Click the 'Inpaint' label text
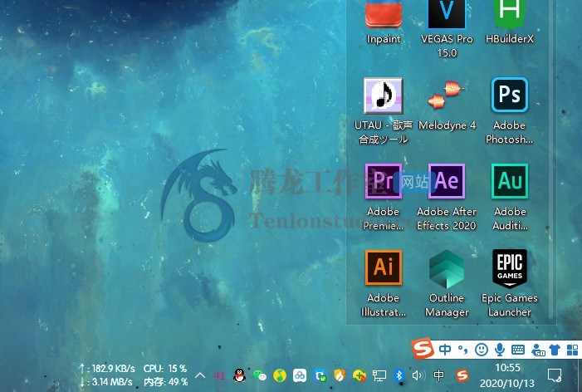Viewport: 582px width, 392px height. tap(384, 39)
